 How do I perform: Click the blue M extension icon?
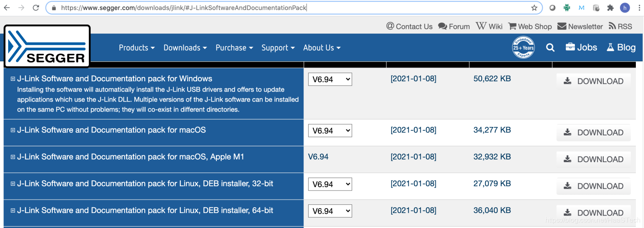(581, 8)
